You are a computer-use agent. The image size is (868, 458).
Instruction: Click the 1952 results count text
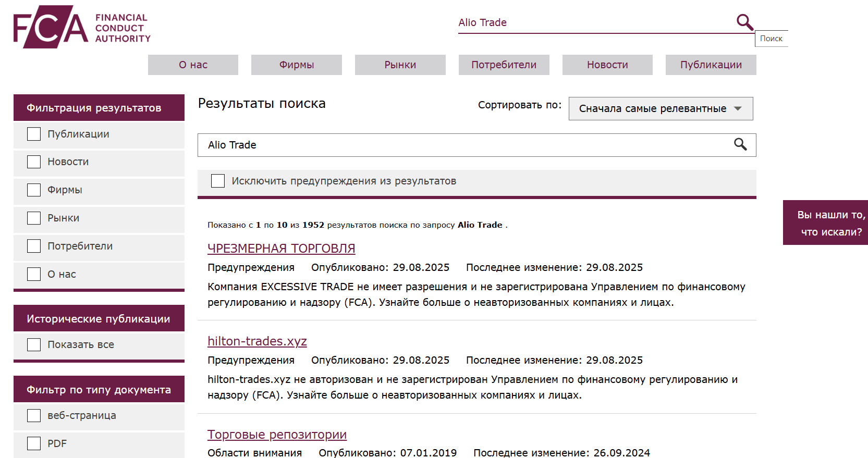pyautogui.click(x=313, y=225)
